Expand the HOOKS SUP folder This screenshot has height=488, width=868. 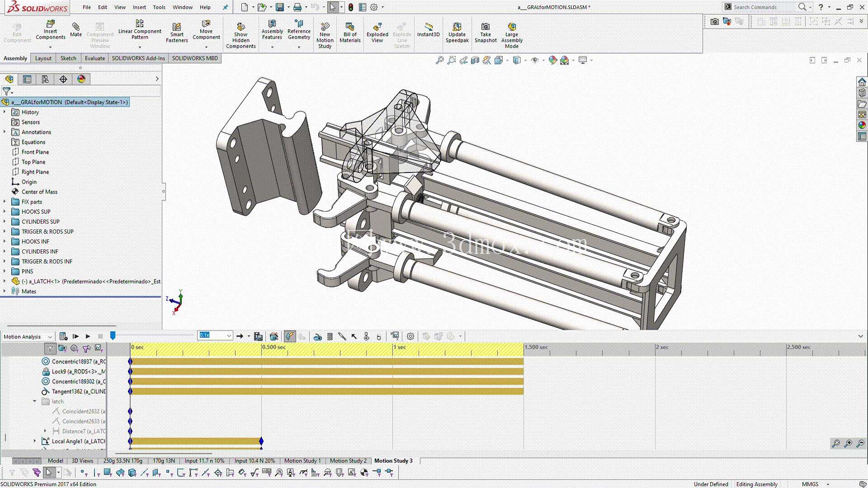coord(5,211)
